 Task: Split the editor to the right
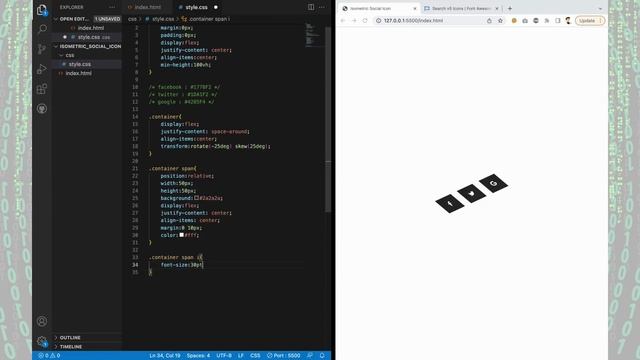[311, 7]
